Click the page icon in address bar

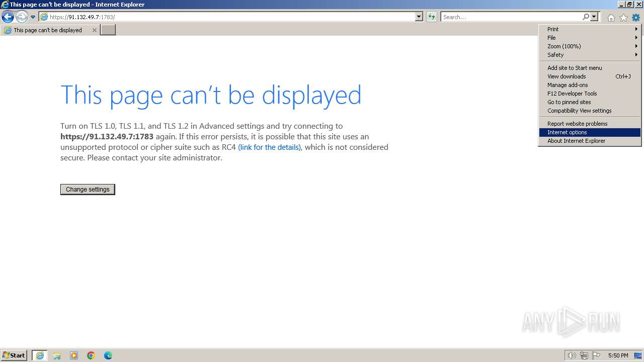44,17
